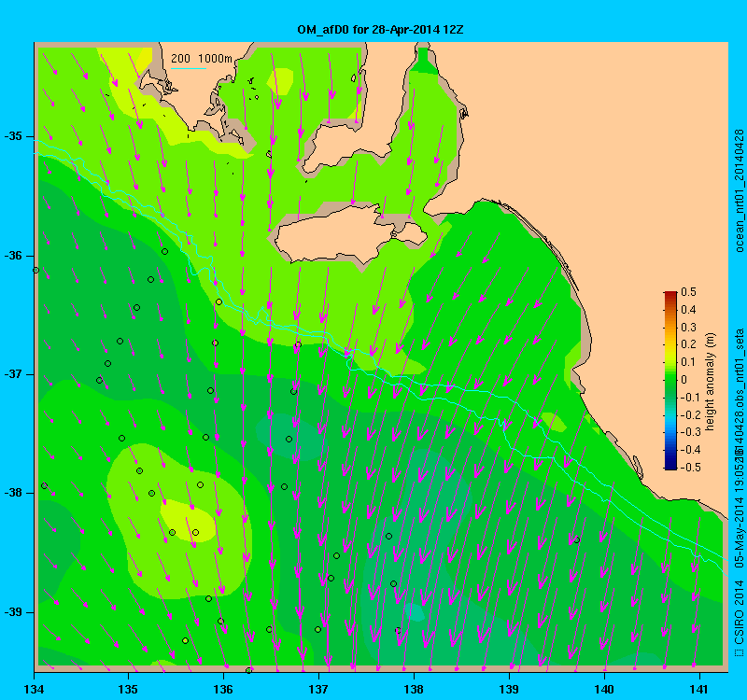This screenshot has width=747, height=700.
Task: Click the cyan isobath legend line sample
Action: (x=189, y=68)
